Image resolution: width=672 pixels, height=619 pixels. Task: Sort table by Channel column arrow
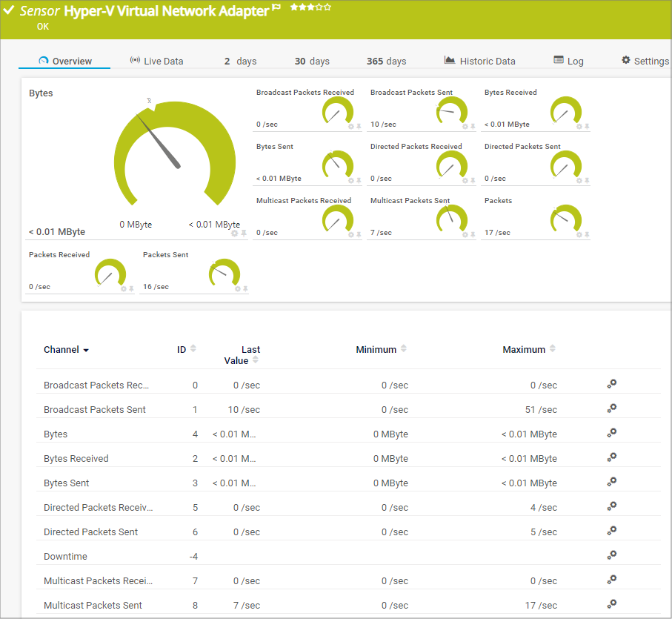pyautogui.click(x=86, y=350)
